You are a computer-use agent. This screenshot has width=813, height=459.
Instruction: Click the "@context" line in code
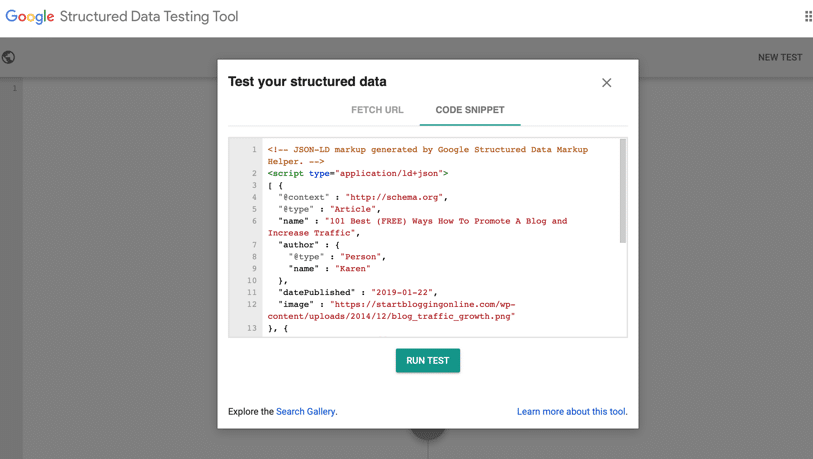(x=362, y=197)
